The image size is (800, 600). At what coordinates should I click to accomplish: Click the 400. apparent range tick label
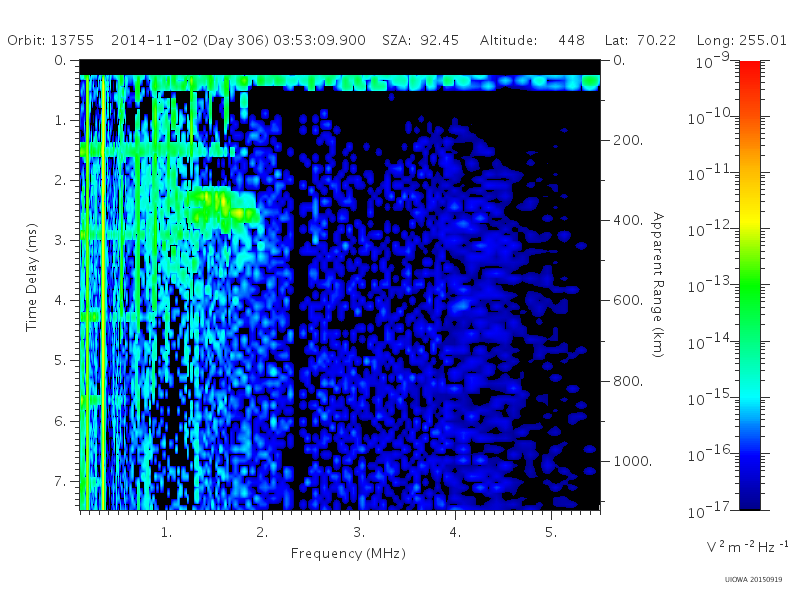coord(628,220)
